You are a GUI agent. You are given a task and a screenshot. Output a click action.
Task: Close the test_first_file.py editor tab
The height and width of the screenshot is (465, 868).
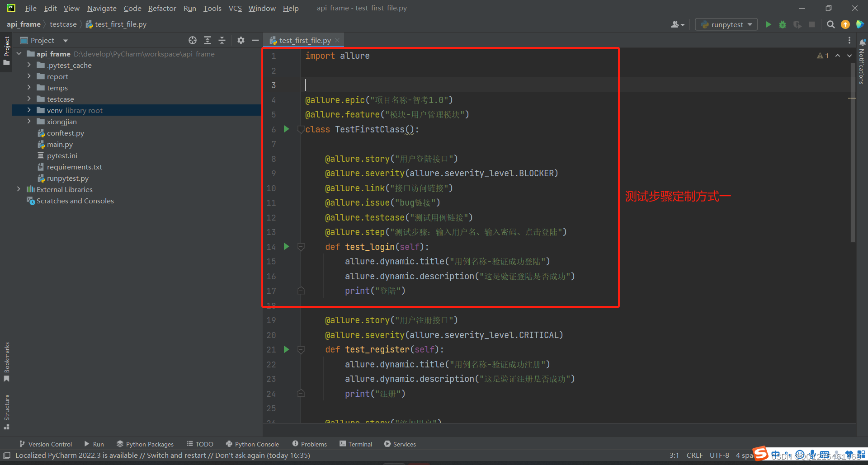337,40
